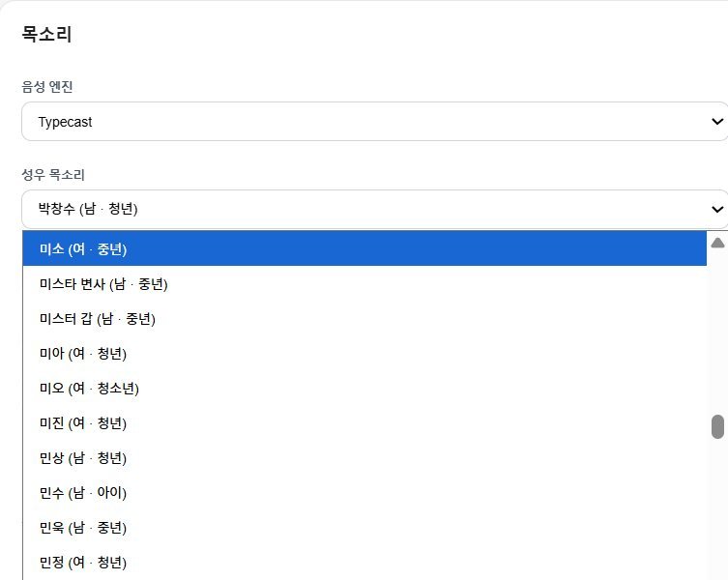Choose 민정 (여 · 청년) from the list
The width and height of the screenshot is (728, 580).
[364, 563]
